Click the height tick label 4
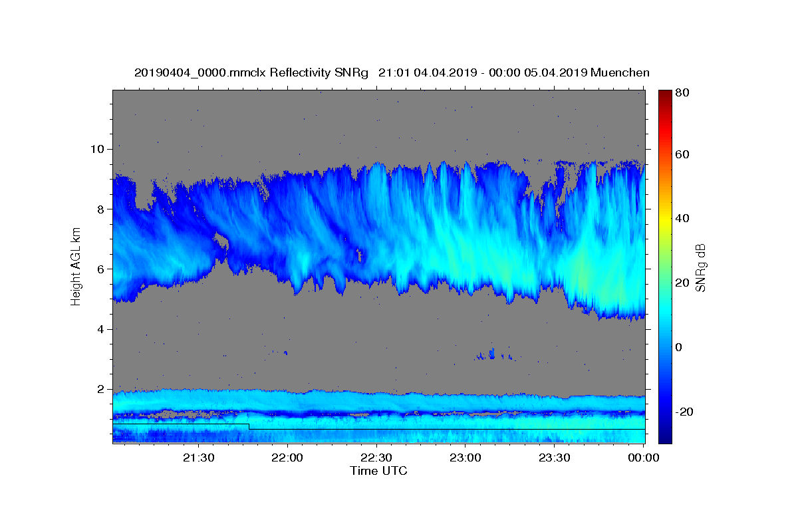Image resolution: width=798 pixels, height=532 pixels. [x=102, y=329]
